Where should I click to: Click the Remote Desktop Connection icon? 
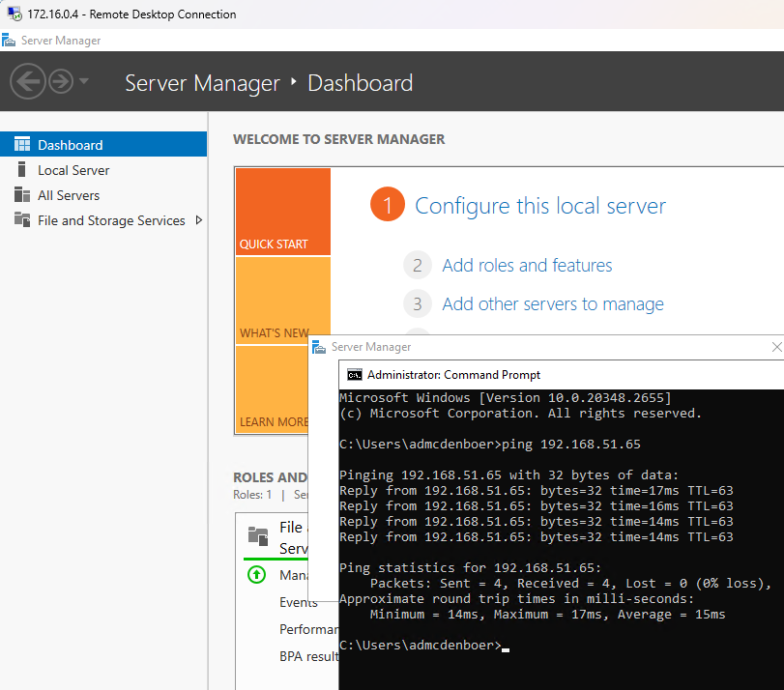[15, 14]
